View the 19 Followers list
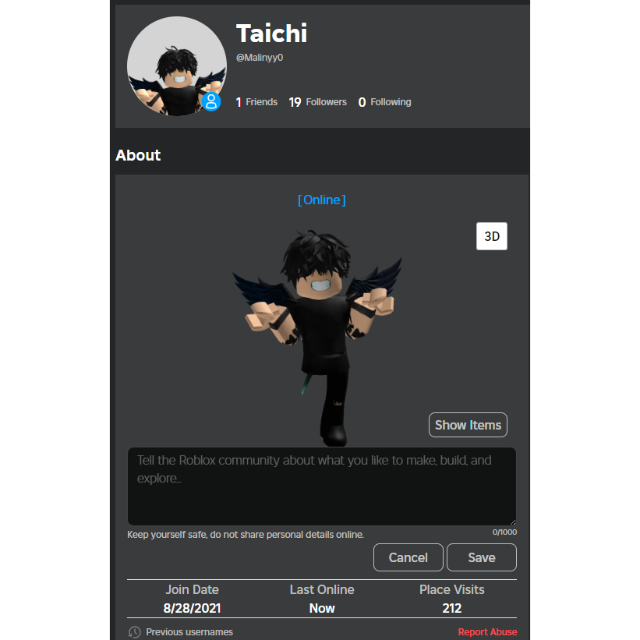Viewport: 640px width, 640px height. 318,102
